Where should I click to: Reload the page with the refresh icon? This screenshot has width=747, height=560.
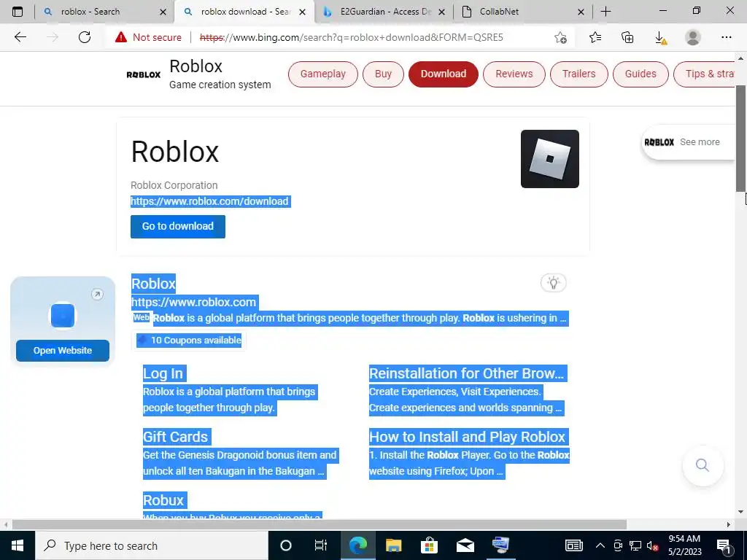coord(85,37)
